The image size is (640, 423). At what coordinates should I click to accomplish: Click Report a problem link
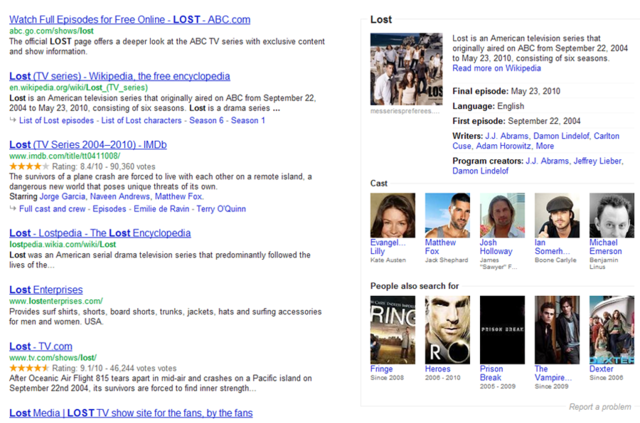[600, 407]
